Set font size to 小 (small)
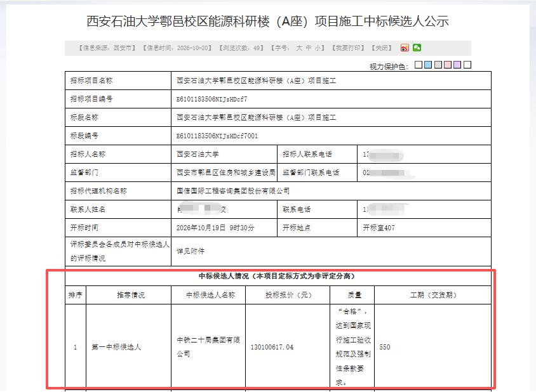The image size is (536, 392). [x=318, y=48]
